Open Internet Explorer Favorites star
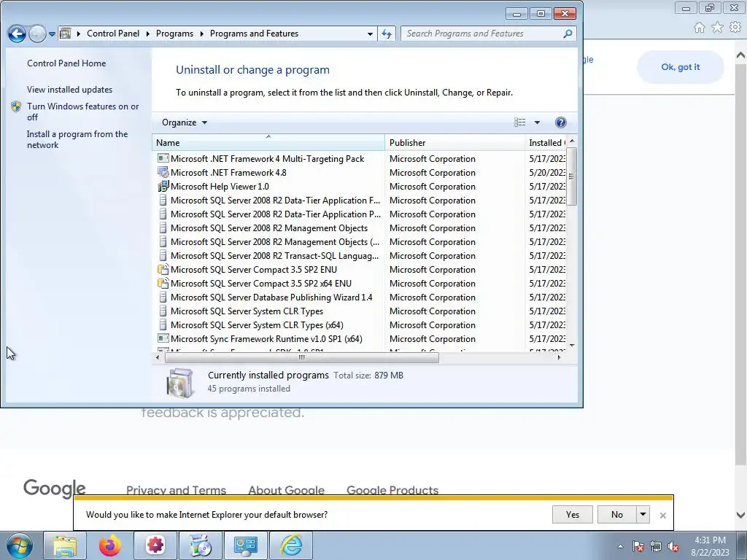 pos(717,28)
